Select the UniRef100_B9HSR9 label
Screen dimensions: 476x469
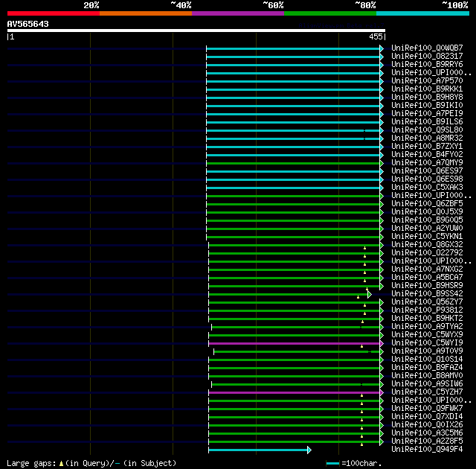coord(427,286)
